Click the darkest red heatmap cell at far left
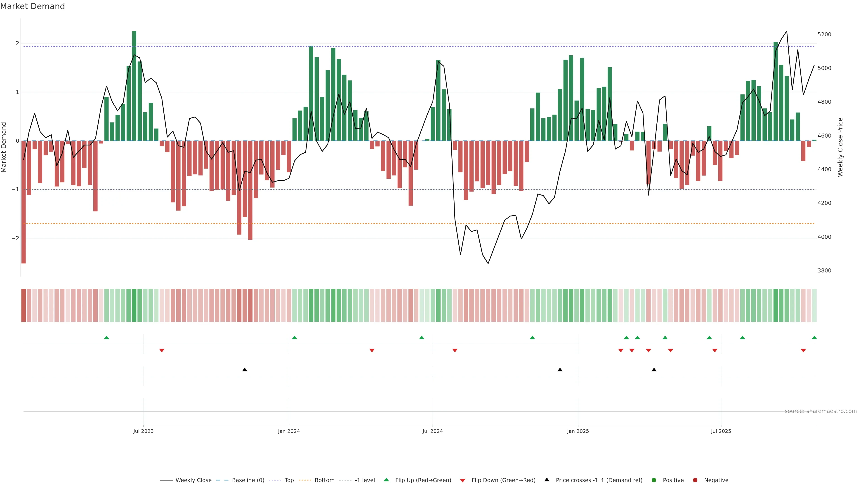The height and width of the screenshot is (488, 868). pyautogui.click(x=24, y=305)
